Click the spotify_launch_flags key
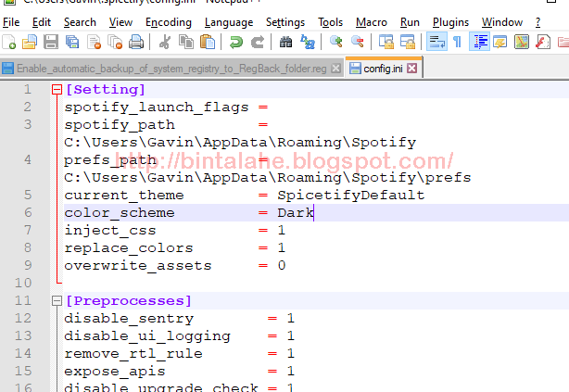569x392 pixels. 157,107
